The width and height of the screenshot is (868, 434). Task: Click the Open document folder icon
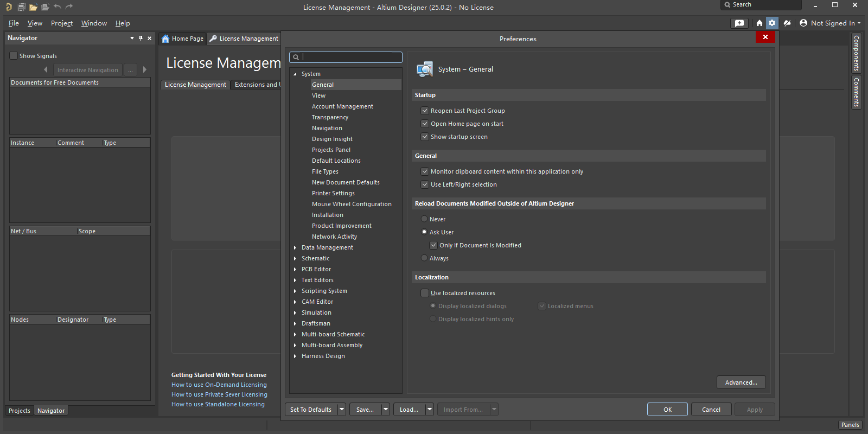click(x=33, y=7)
